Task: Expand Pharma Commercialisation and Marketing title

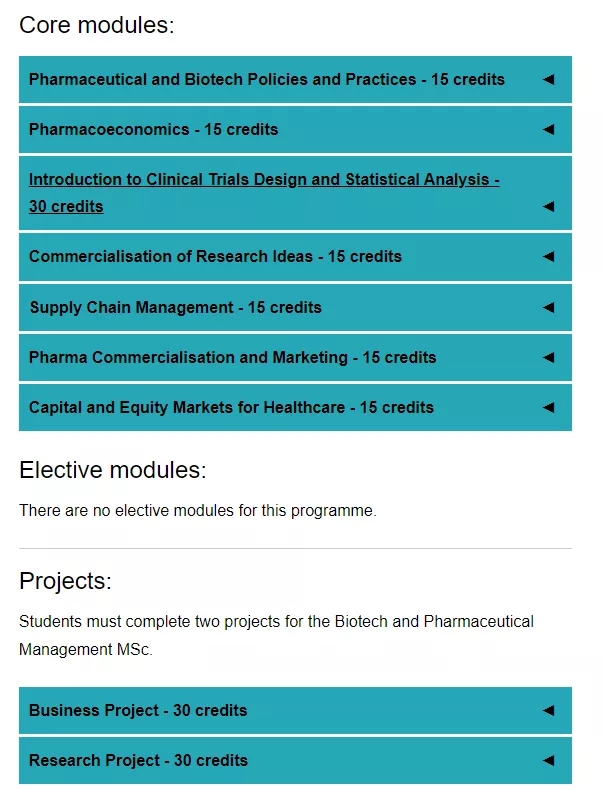Action: click(232, 357)
